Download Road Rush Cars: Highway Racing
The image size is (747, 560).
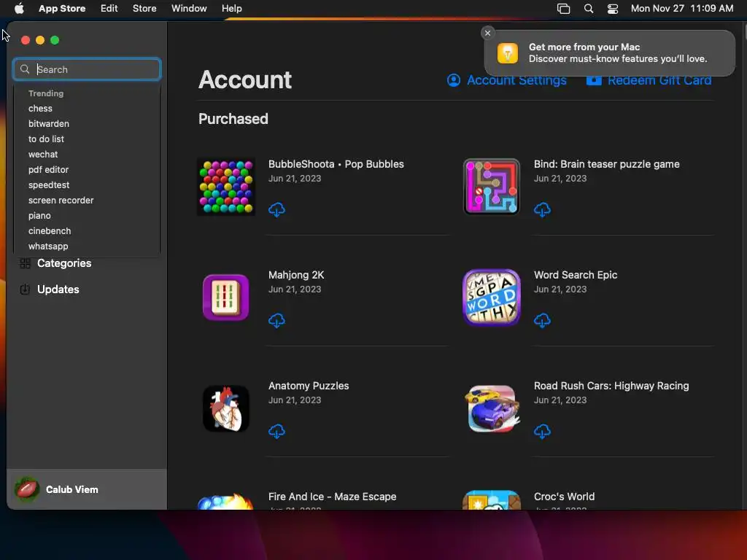point(542,432)
